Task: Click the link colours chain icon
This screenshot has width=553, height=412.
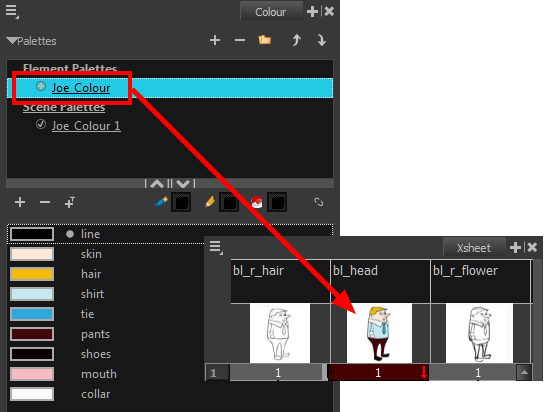Action: pos(318,202)
